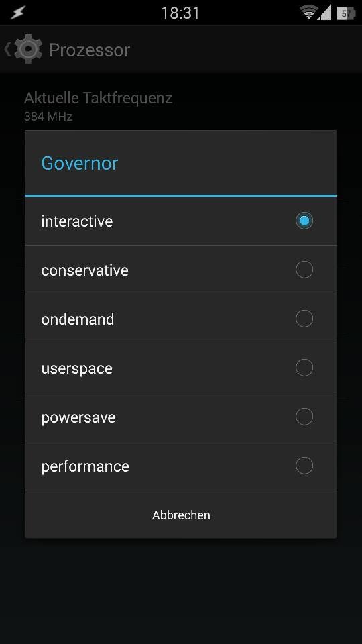Tap the Wi-Fi status icon
This screenshot has width=362, height=644.
tap(308, 13)
